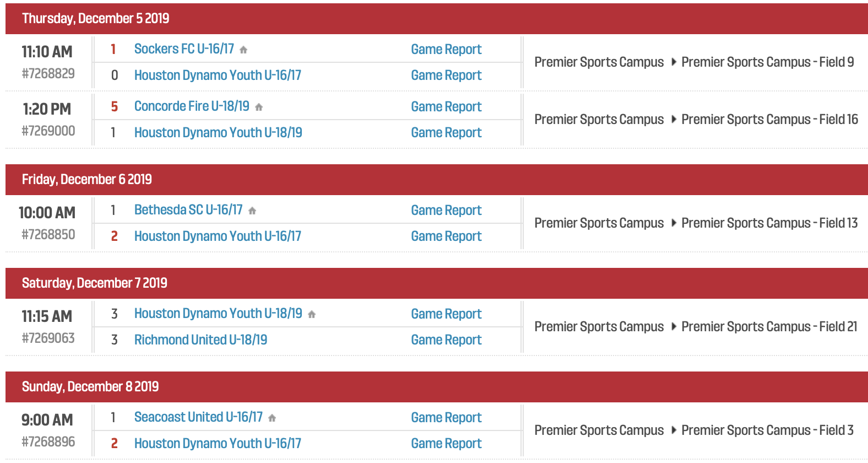Open Game Report for Sockers FC U-16/17
The image size is (868, 463).
tap(446, 49)
